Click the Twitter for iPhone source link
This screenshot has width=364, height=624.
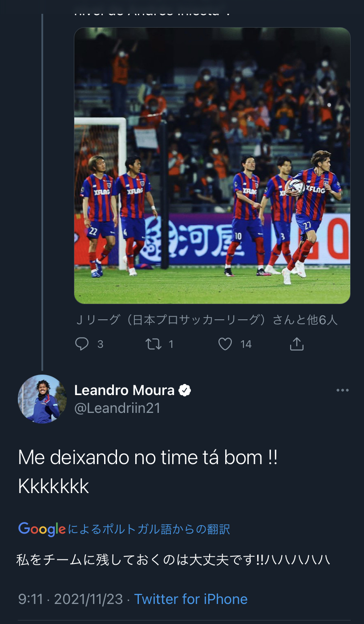191,599
